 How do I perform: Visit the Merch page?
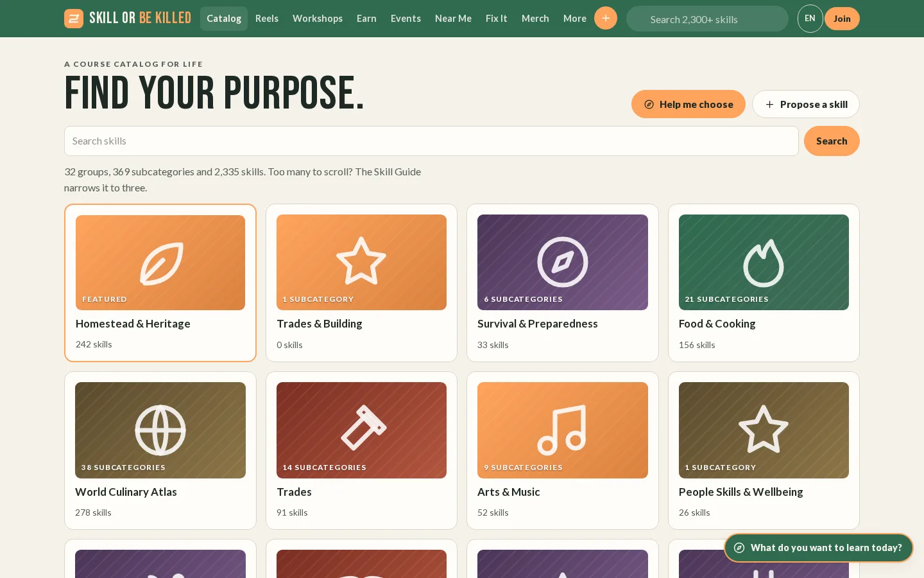pos(535,19)
